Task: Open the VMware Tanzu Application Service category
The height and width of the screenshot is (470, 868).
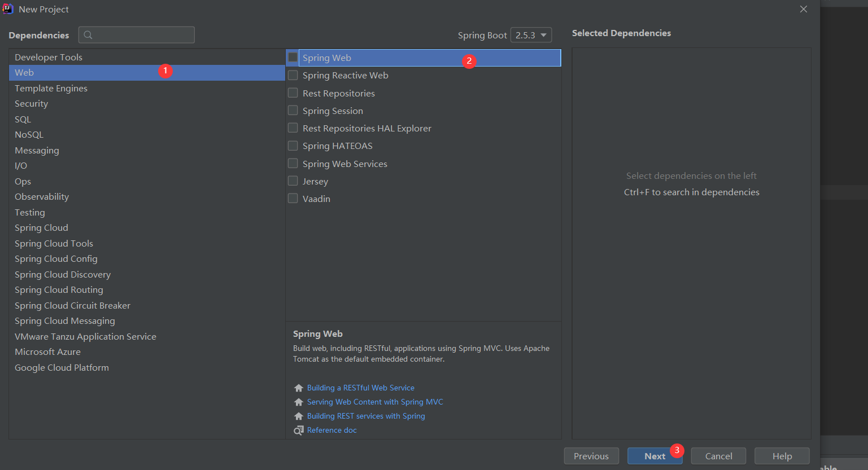Action: pyautogui.click(x=147, y=336)
